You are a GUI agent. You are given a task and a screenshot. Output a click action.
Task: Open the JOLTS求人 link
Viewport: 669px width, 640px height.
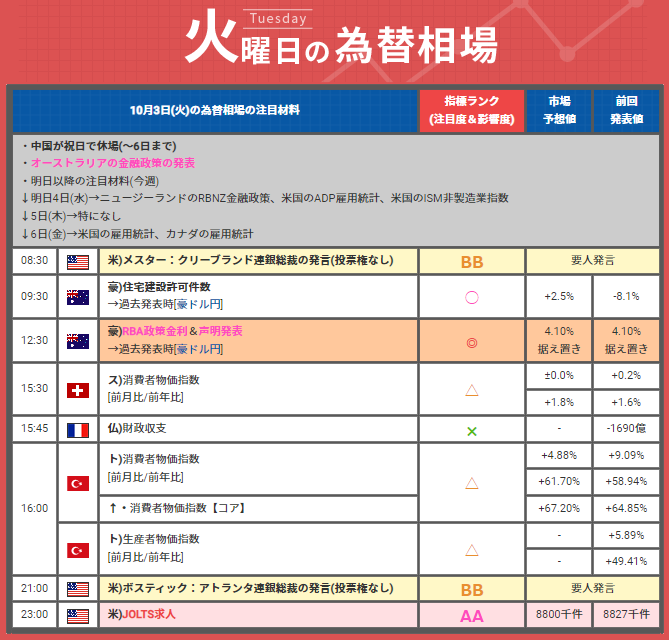click(149, 614)
